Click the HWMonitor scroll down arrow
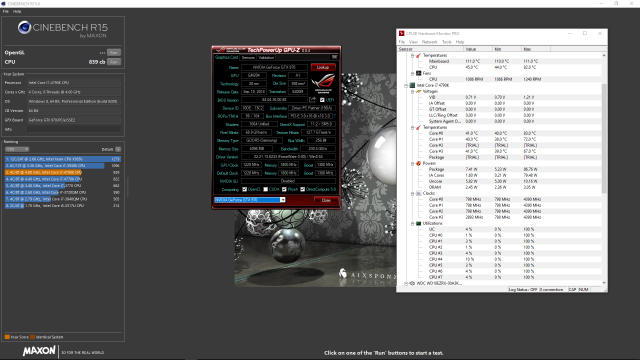640x360 pixels. (x=604, y=283)
